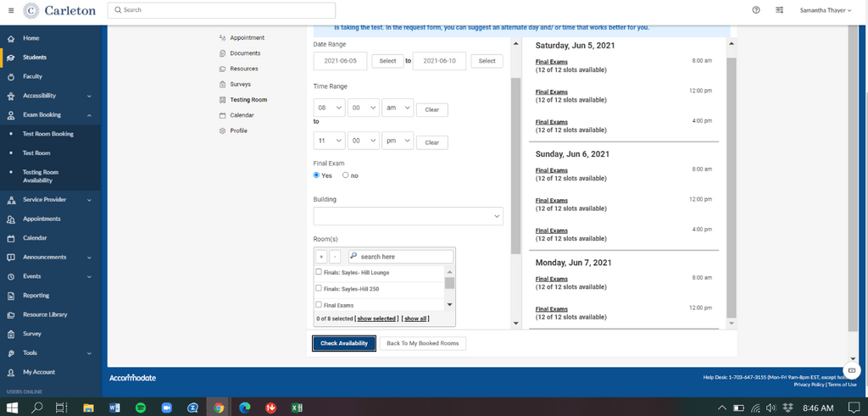The width and height of the screenshot is (868, 416).
Task: Open the start minutes 00 dropdown
Action: coord(364,108)
